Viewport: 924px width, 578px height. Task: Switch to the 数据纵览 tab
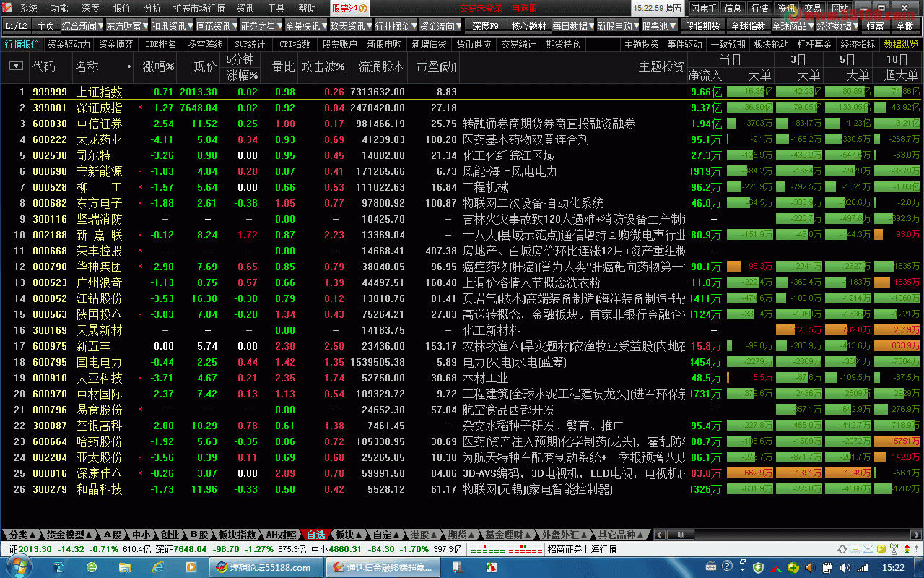(x=902, y=44)
